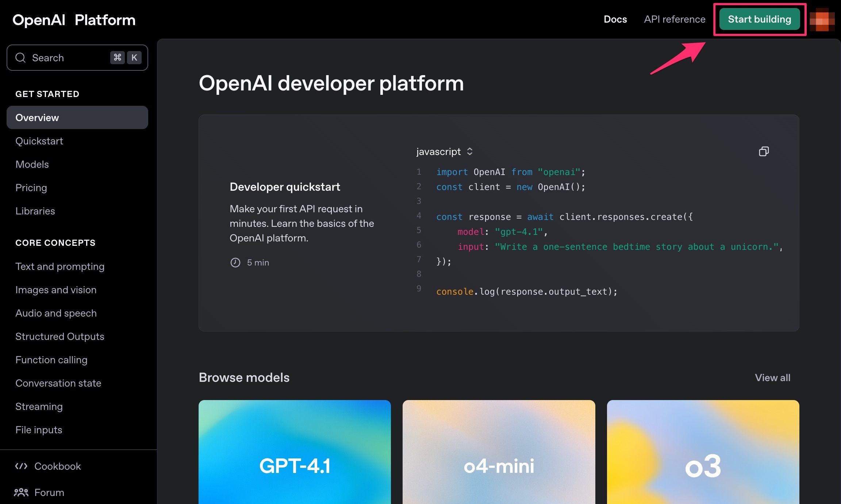841x504 pixels.
Task: Click the Cookbook code-brackets icon
Action: click(x=21, y=466)
